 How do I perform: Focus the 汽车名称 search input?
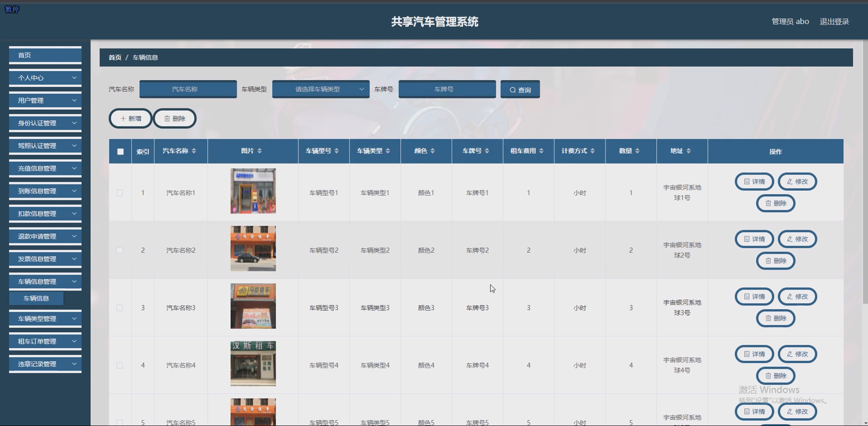click(188, 89)
